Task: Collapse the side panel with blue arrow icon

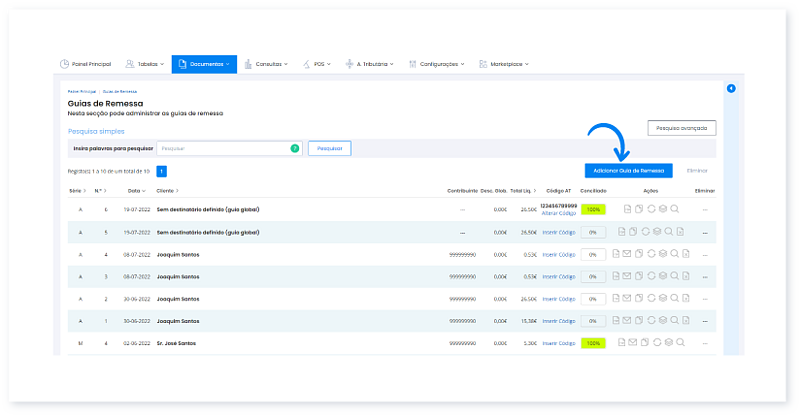Action: (731, 89)
